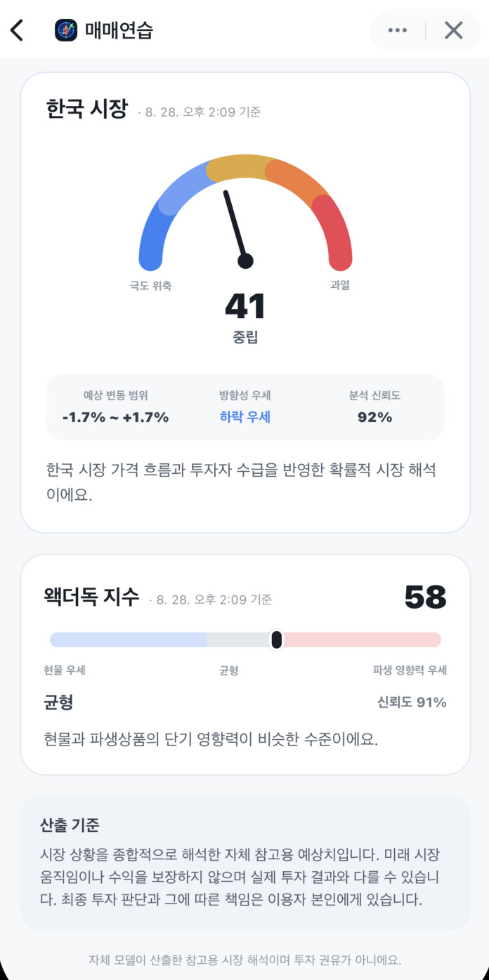
Task: Tap the 하락 우세 direction value
Action: pyautogui.click(x=245, y=417)
